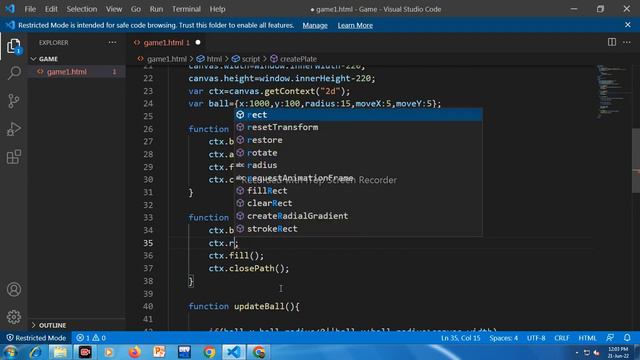Viewport: 640px width, 360px height.
Task: Open Internet Explorer from taskbar
Action: (x=35, y=352)
